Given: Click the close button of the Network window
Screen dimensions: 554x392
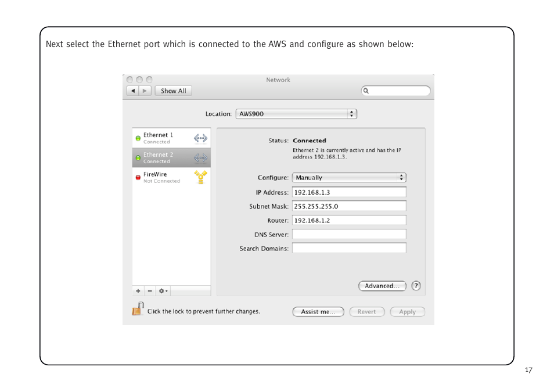Looking at the screenshot, I should tap(129, 80).
